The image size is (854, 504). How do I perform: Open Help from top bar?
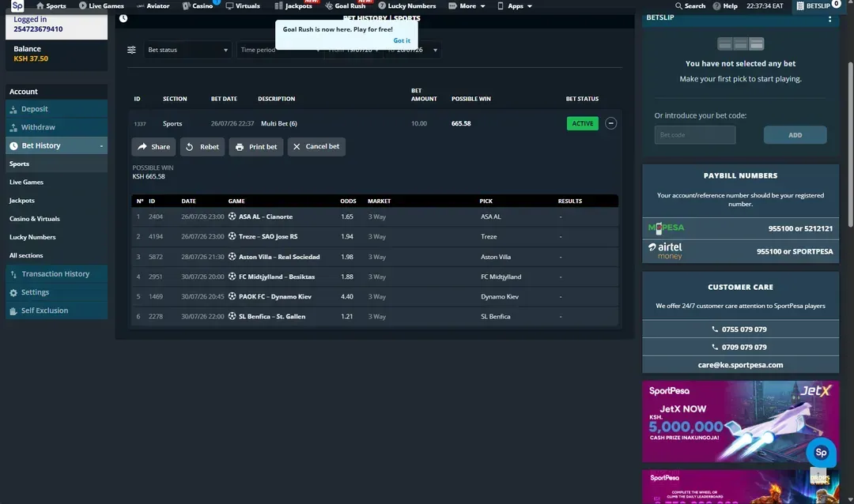(x=725, y=6)
